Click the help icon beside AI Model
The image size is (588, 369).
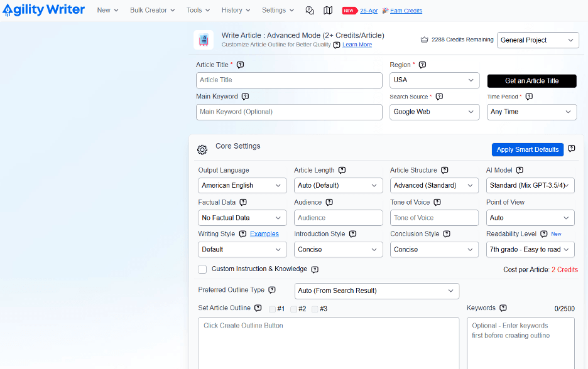520,170
